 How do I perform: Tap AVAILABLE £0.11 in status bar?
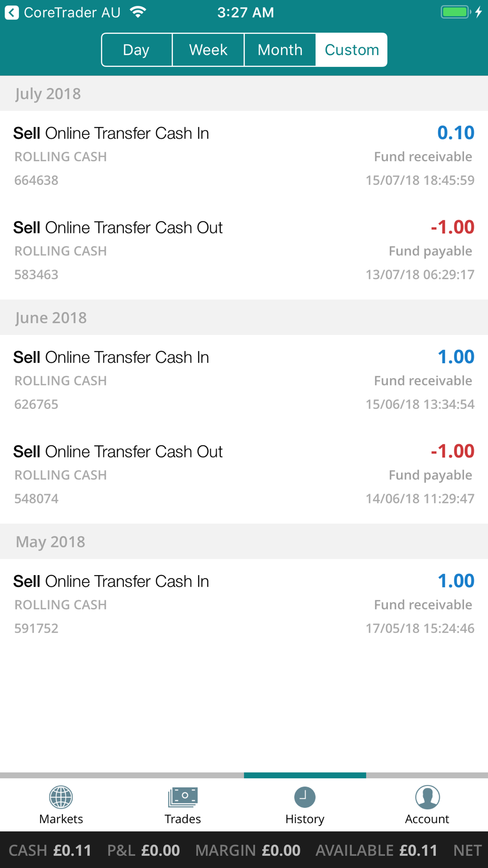[x=376, y=850]
